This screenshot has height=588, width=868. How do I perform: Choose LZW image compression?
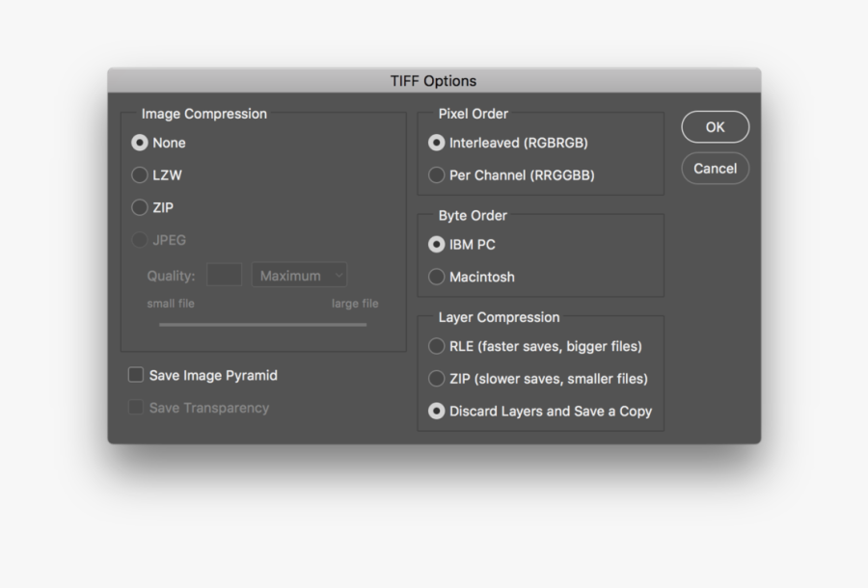tap(140, 175)
